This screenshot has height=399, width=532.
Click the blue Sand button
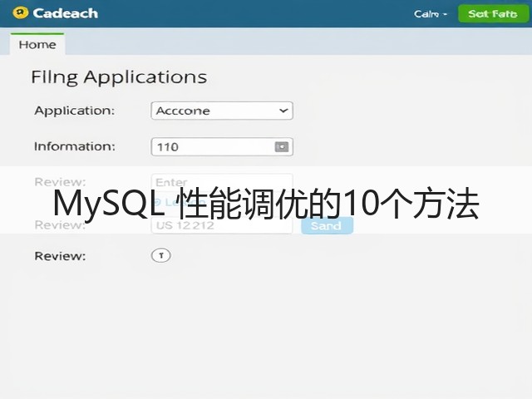[327, 225]
